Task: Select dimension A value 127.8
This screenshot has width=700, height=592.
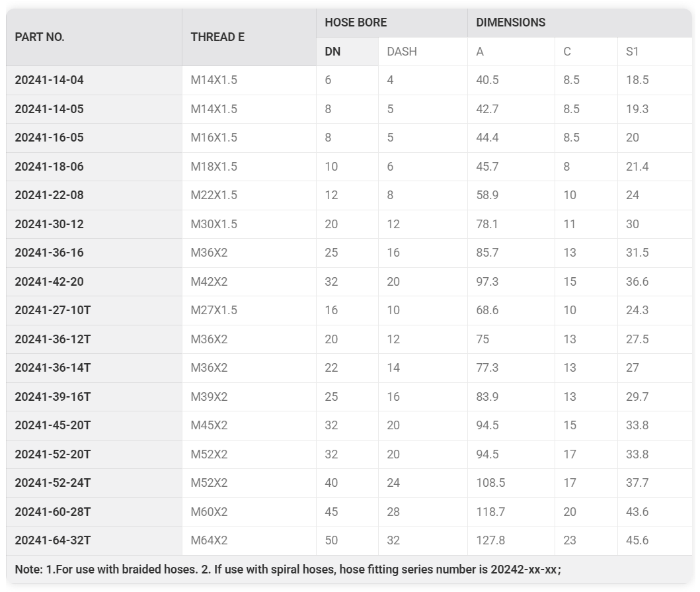Action: click(490, 540)
